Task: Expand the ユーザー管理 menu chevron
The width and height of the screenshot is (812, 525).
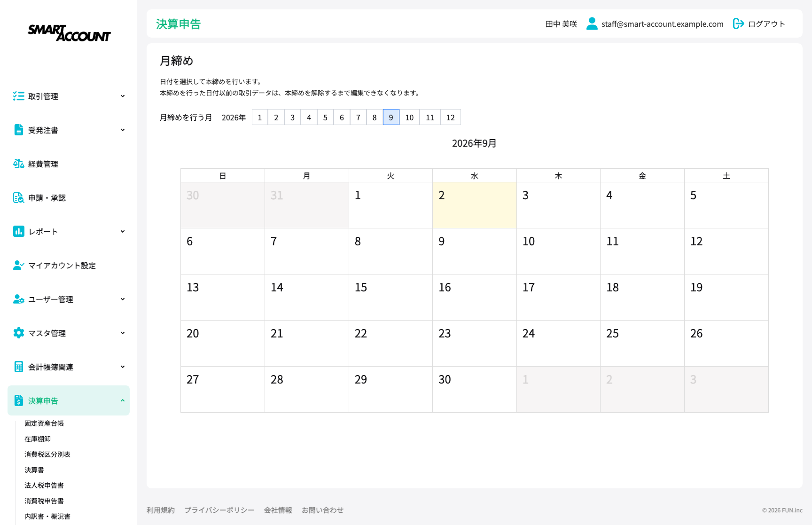Action: tap(123, 299)
